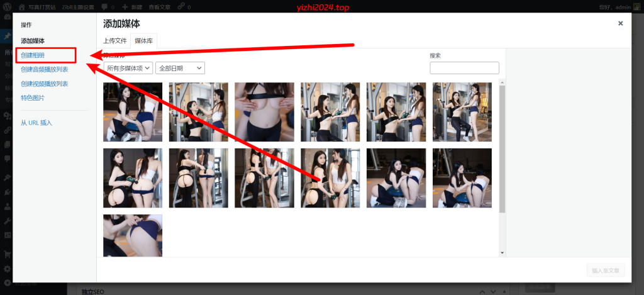Click the plus 新建 icon
Image resolution: width=644 pixels, height=295 pixels.
click(x=125, y=7)
